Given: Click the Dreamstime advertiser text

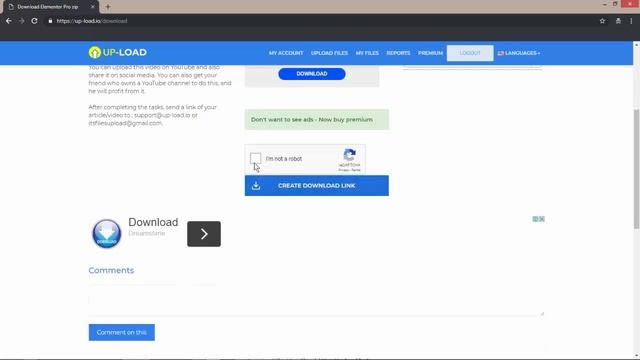Looking at the screenshot, I should tap(147, 233).
